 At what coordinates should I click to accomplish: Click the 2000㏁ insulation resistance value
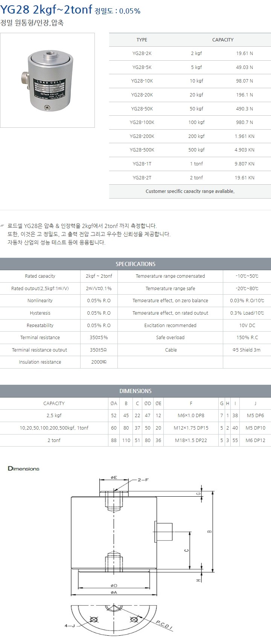point(99,362)
